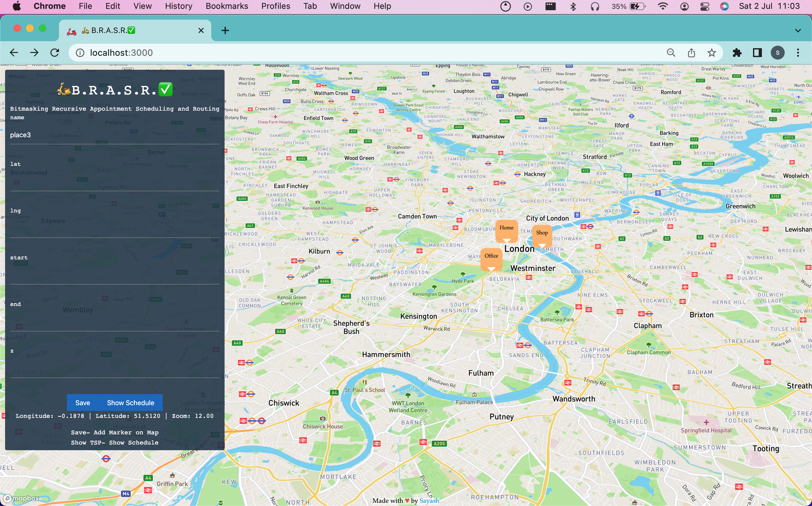Open the History menu

coord(178,6)
